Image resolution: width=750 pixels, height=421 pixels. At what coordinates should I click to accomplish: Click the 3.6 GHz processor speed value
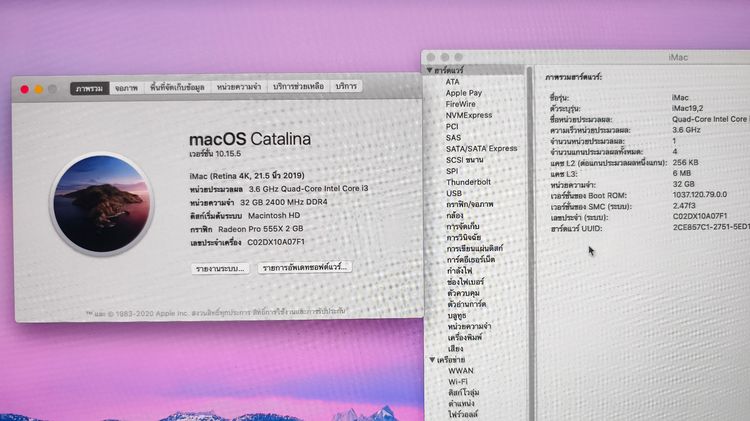(x=686, y=130)
